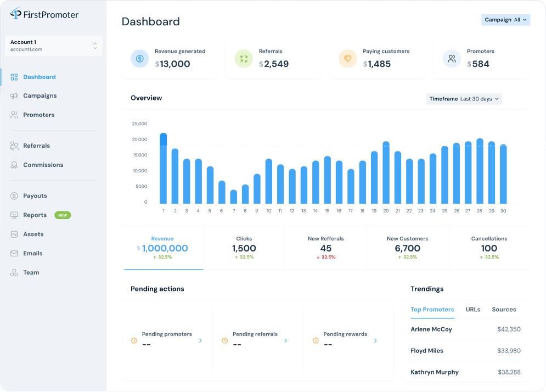Click the Commissions ribbon icon

[14, 165]
